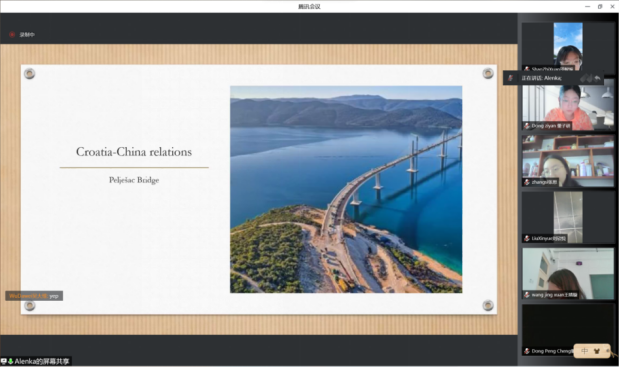Screen dimensions: 619x368
Task: Click the muted mic on LiuXinyue's tile
Action: coord(527,238)
